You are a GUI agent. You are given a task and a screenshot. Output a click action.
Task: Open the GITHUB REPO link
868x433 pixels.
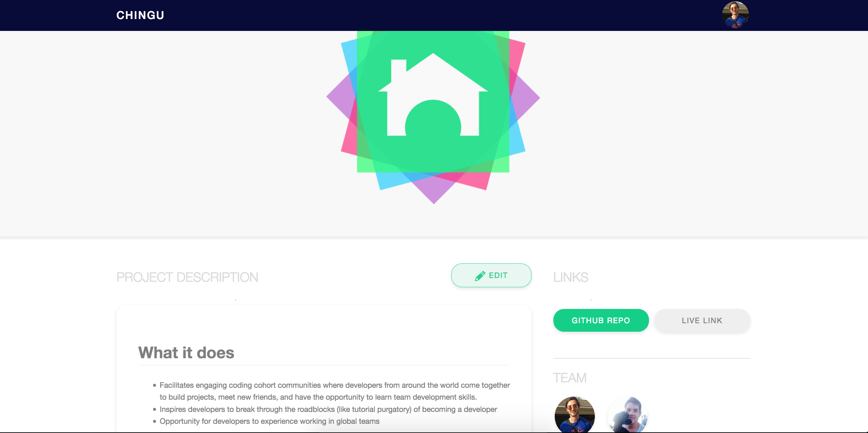[x=601, y=321]
